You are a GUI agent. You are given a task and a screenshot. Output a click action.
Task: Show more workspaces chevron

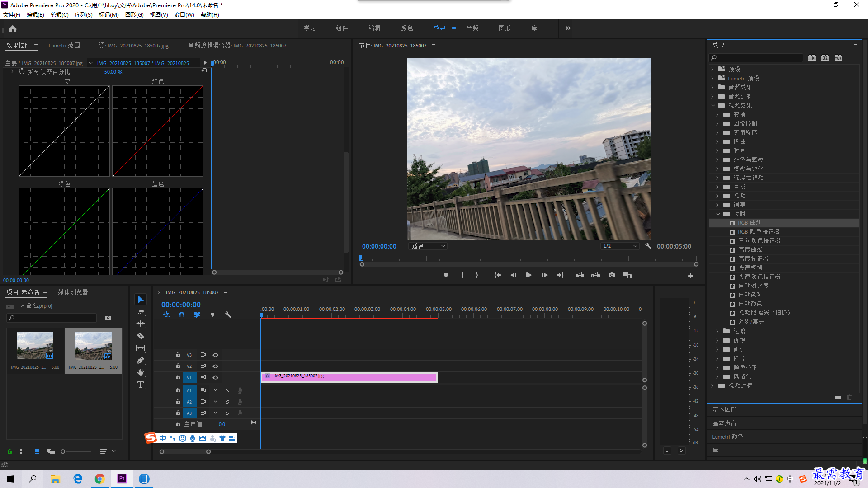(x=568, y=28)
